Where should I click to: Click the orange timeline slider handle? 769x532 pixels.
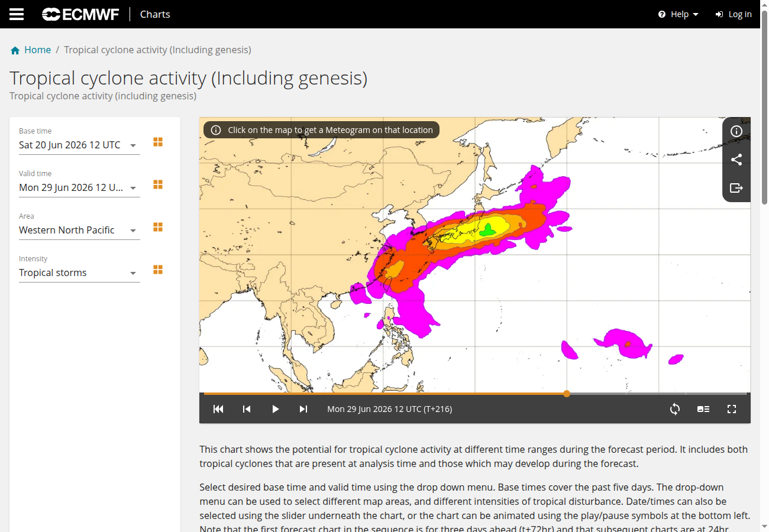567,394
